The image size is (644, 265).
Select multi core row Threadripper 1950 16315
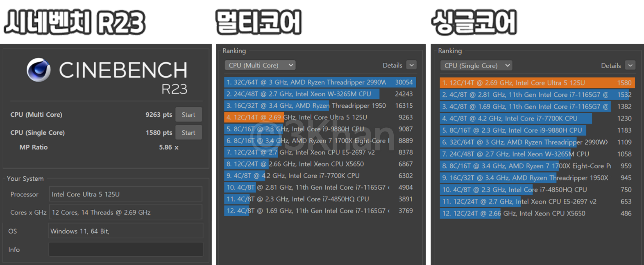click(x=320, y=105)
